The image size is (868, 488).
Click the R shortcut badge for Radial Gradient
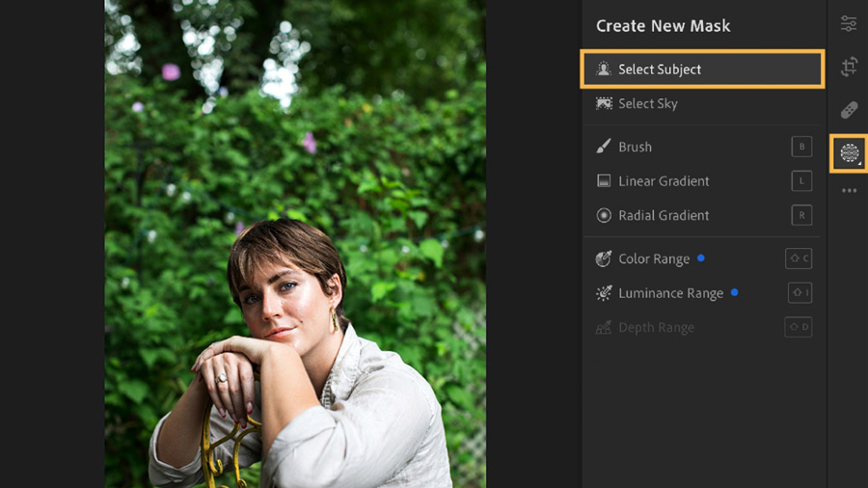point(801,215)
